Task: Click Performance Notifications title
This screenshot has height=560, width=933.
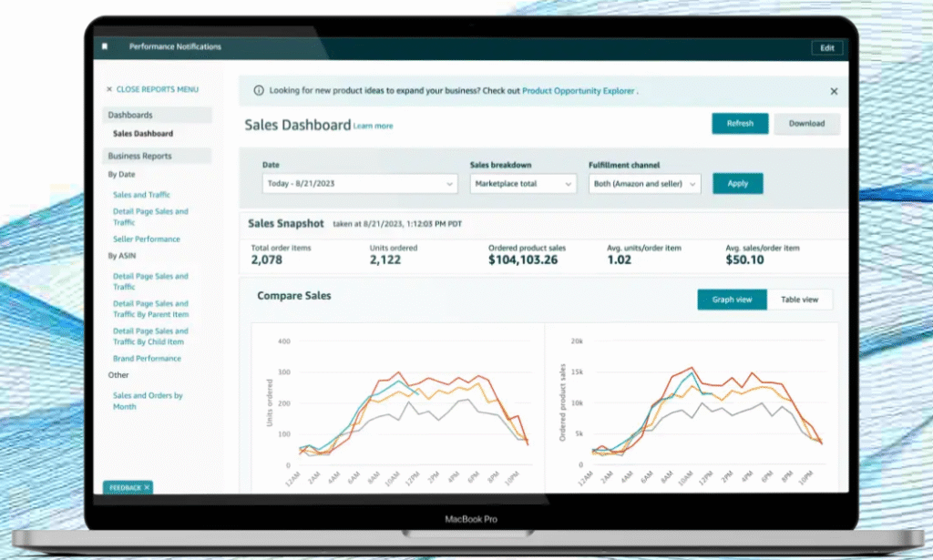Action: [x=175, y=46]
